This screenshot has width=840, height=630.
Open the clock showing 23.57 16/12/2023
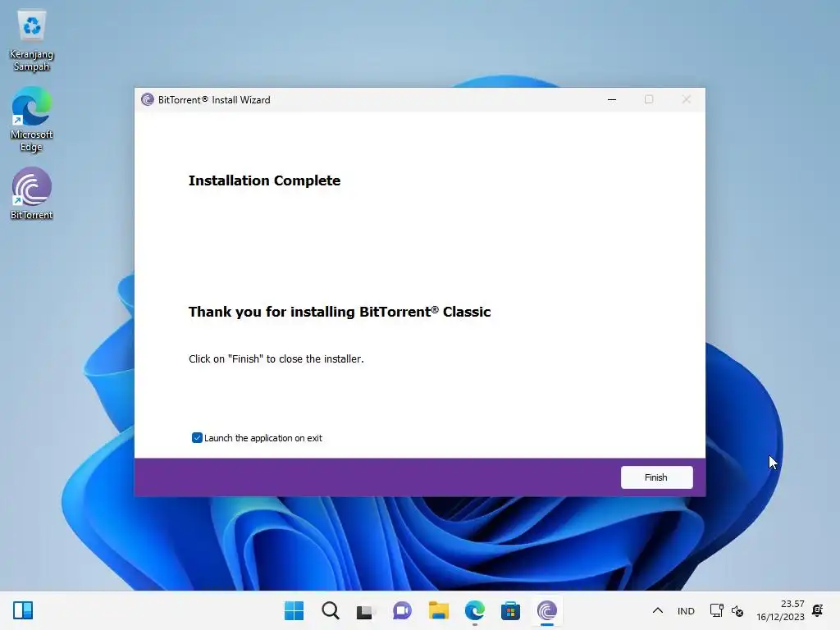(780, 610)
